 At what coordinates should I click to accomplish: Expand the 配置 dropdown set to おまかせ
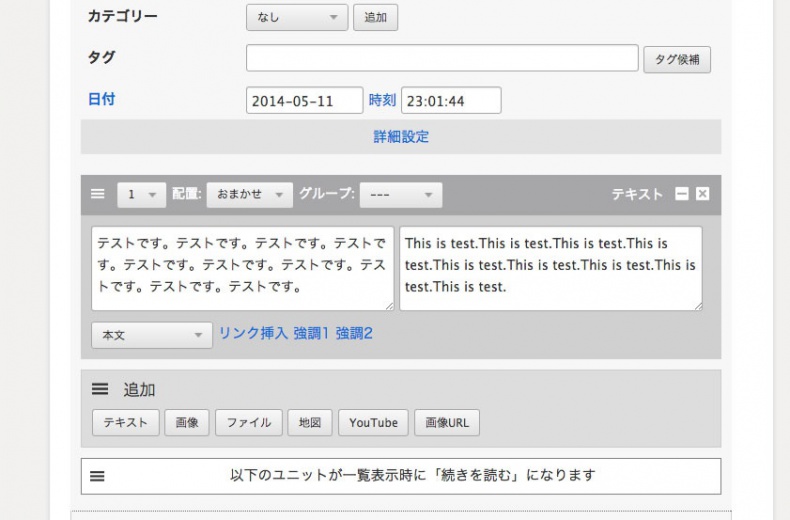[249, 195]
